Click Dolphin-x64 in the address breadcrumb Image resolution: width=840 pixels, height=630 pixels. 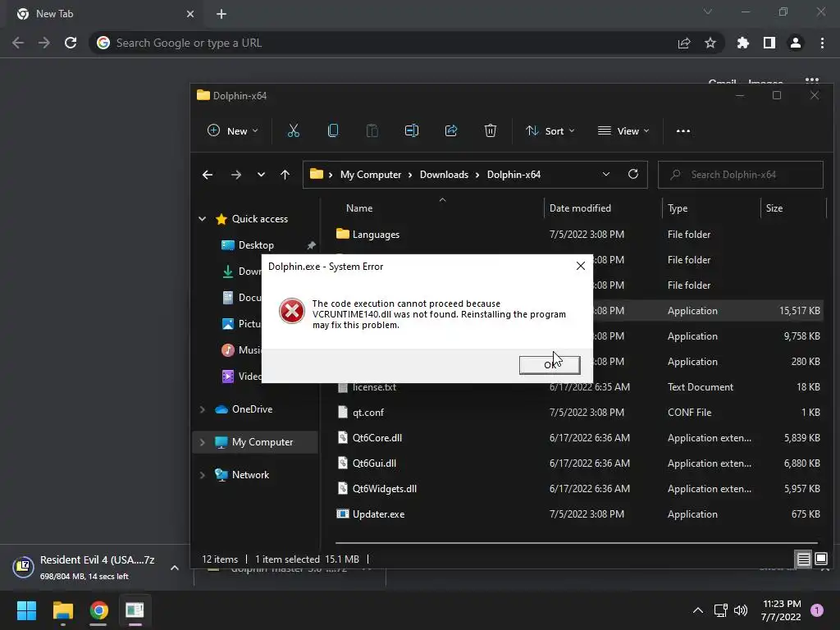click(514, 175)
